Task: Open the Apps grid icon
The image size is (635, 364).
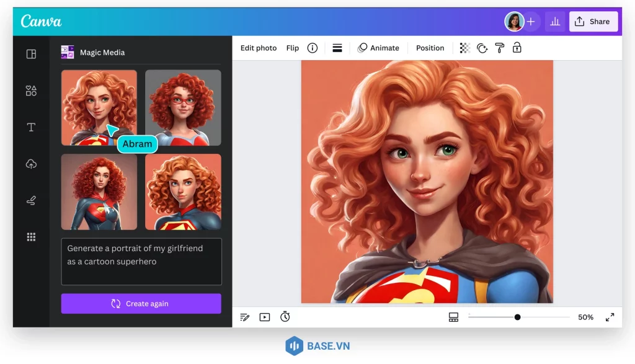Action: pos(31,237)
